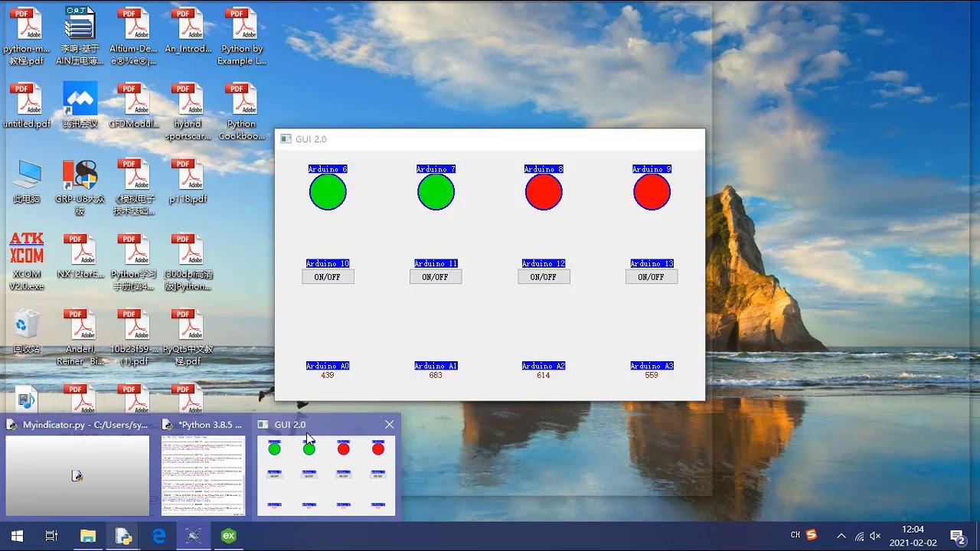Click the CH input language indicator

[x=795, y=535]
